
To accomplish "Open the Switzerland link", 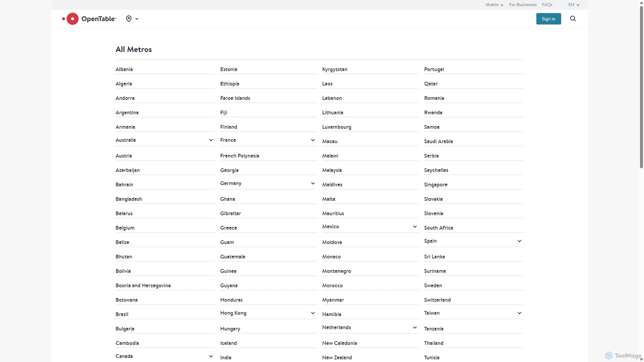I will [x=437, y=300].
